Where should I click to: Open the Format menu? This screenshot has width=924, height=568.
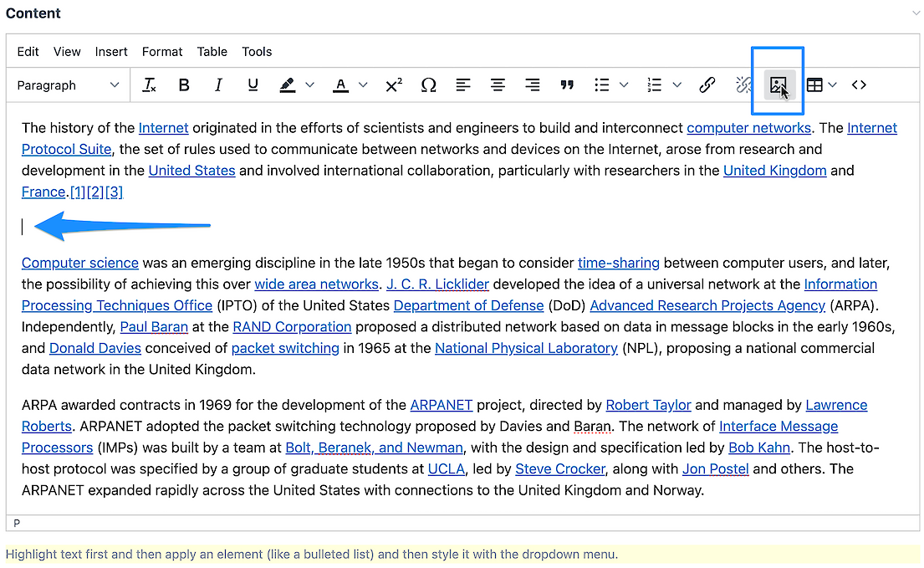(x=162, y=52)
